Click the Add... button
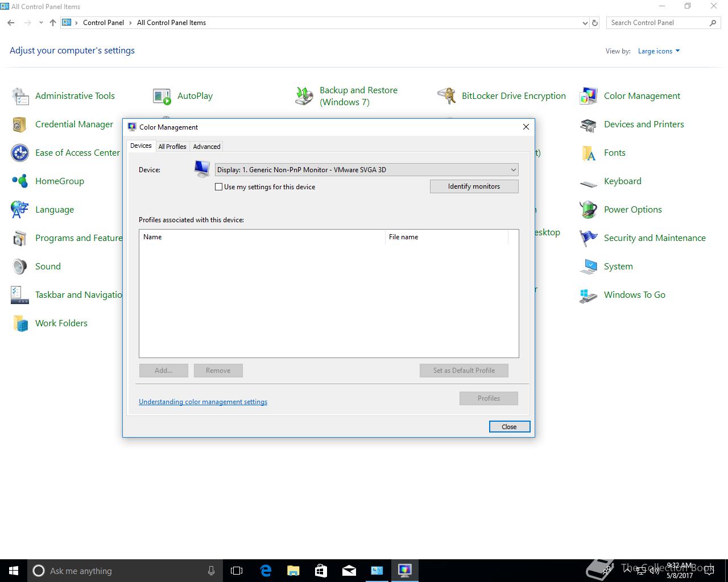The image size is (728, 582). (164, 371)
